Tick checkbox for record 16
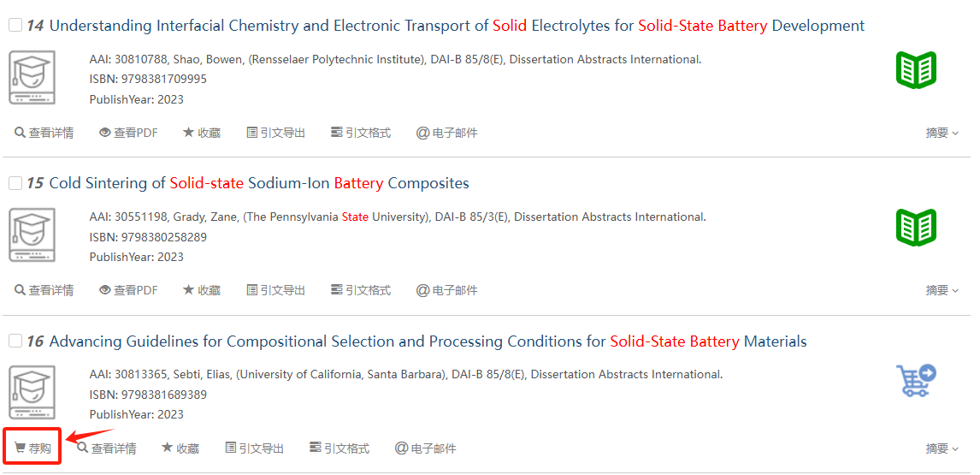This screenshot has height=475, width=980. point(15,341)
